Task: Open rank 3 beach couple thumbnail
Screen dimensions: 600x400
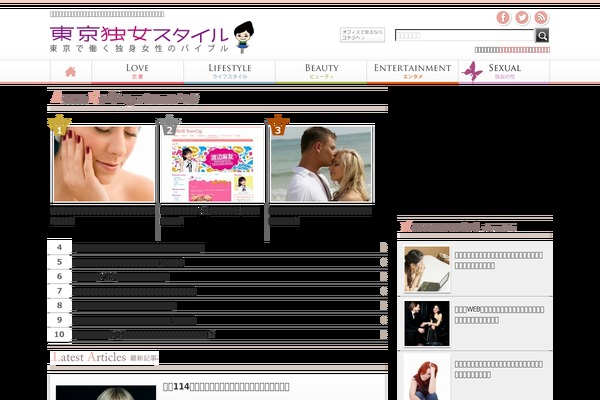Action: pyautogui.click(x=321, y=163)
